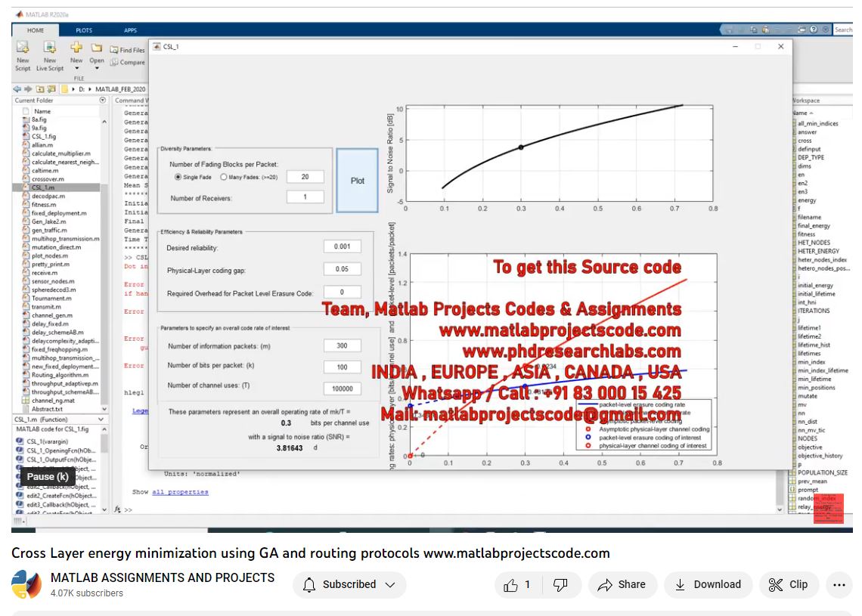The image size is (862, 616).
Task: Click the channel uses field showing 100000
Action: pyautogui.click(x=342, y=388)
